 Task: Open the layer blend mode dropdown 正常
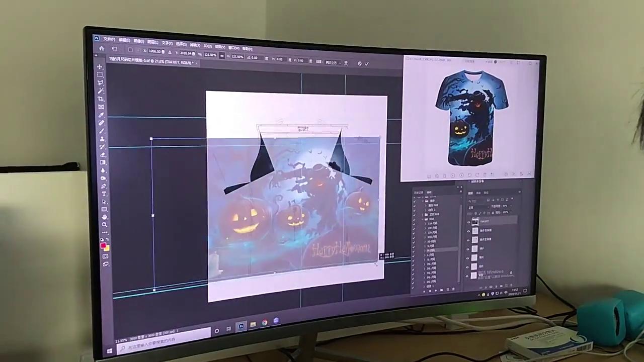coord(478,208)
